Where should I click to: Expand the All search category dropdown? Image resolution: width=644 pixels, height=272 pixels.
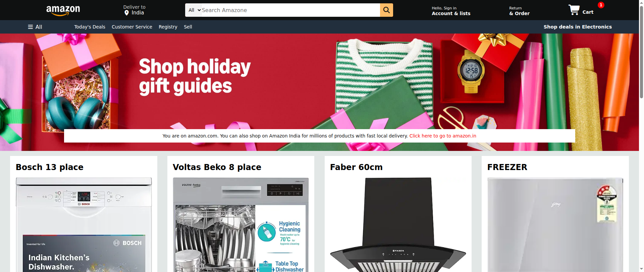tap(195, 10)
